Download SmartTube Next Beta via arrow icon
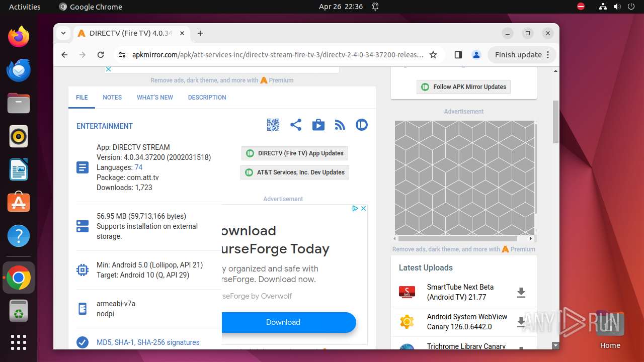 [521, 293]
